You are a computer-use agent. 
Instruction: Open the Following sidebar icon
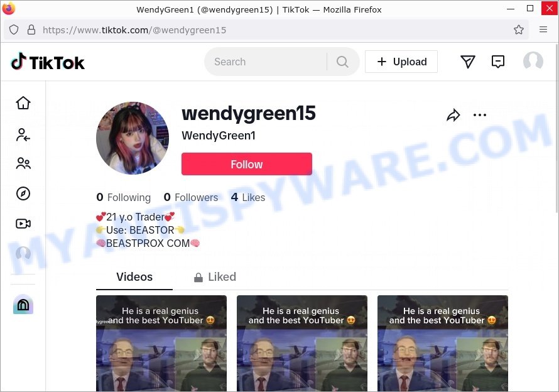23,135
